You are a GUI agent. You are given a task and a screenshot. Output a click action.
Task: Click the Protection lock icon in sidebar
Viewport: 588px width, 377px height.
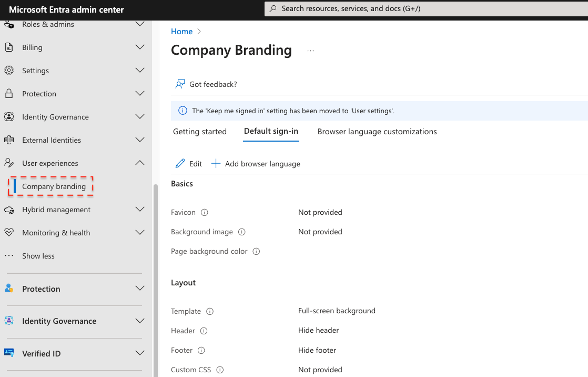[x=9, y=94]
